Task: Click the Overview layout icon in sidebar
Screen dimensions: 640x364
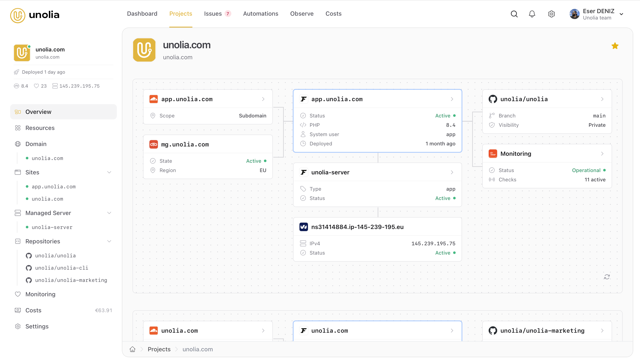Action: pyautogui.click(x=18, y=112)
